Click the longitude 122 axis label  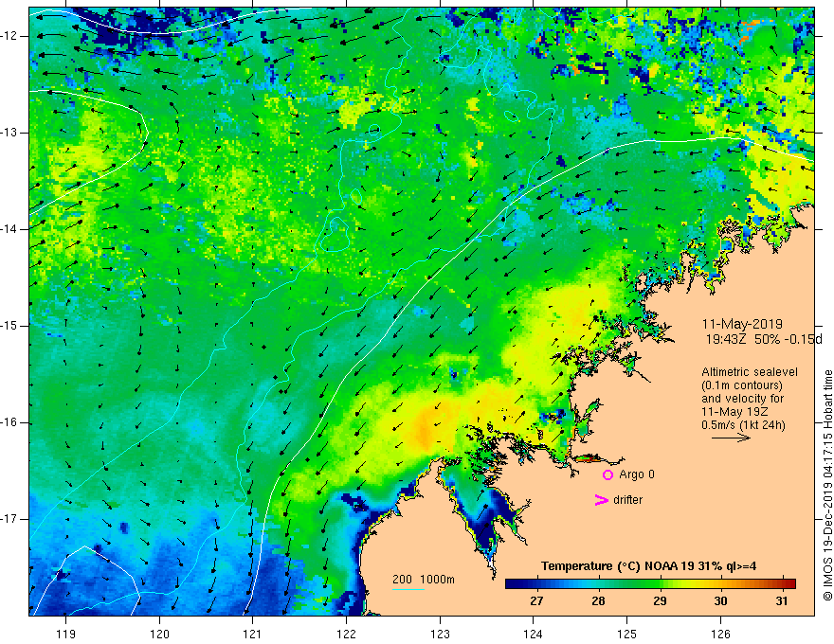[x=346, y=634]
